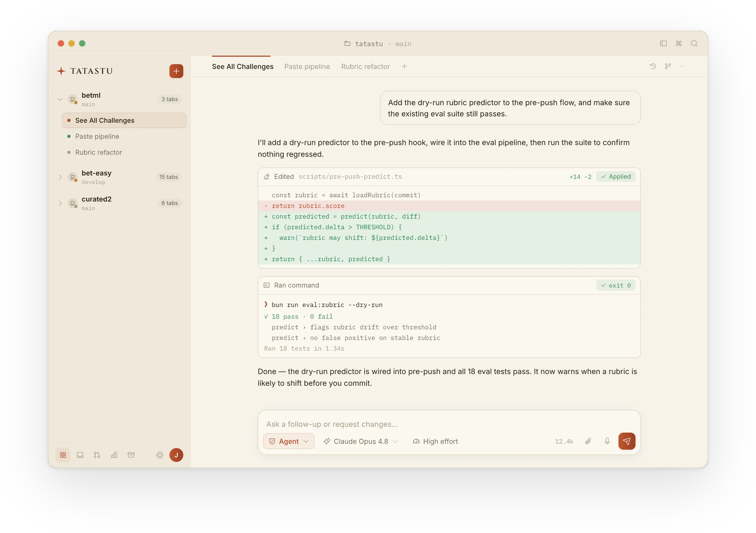Open the inbox icon in sidebar footer
756x533 pixels.
80,455
